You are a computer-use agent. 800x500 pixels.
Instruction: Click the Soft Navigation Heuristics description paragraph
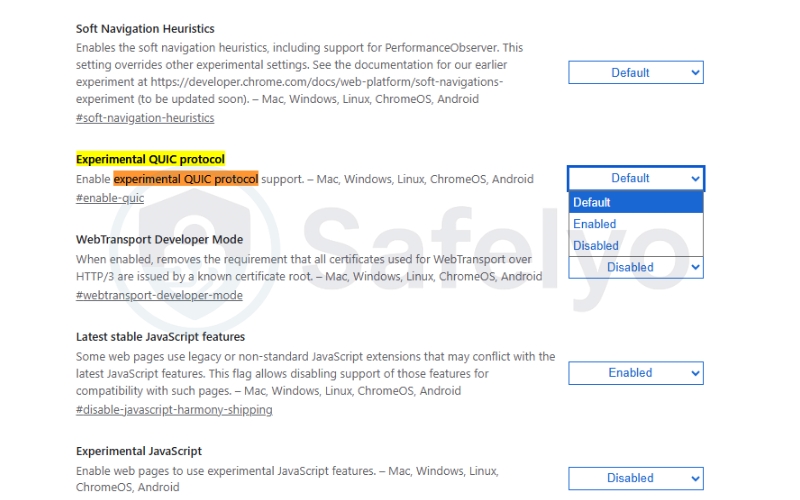[300, 73]
